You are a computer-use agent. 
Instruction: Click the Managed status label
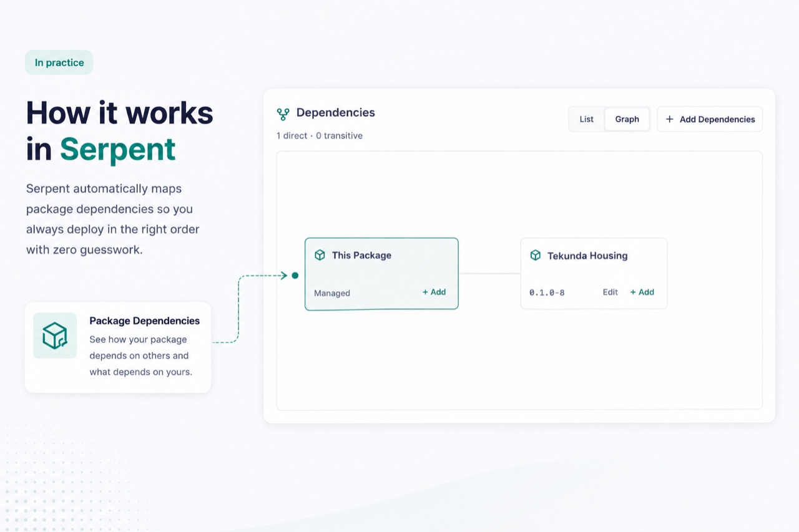click(332, 293)
